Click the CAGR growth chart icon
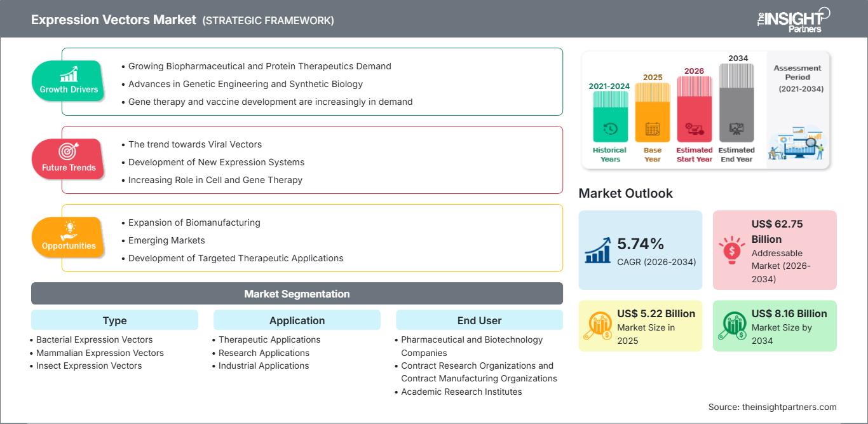Viewport: 868px width, 424px height. pyautogui.click(x=597, y=250)
